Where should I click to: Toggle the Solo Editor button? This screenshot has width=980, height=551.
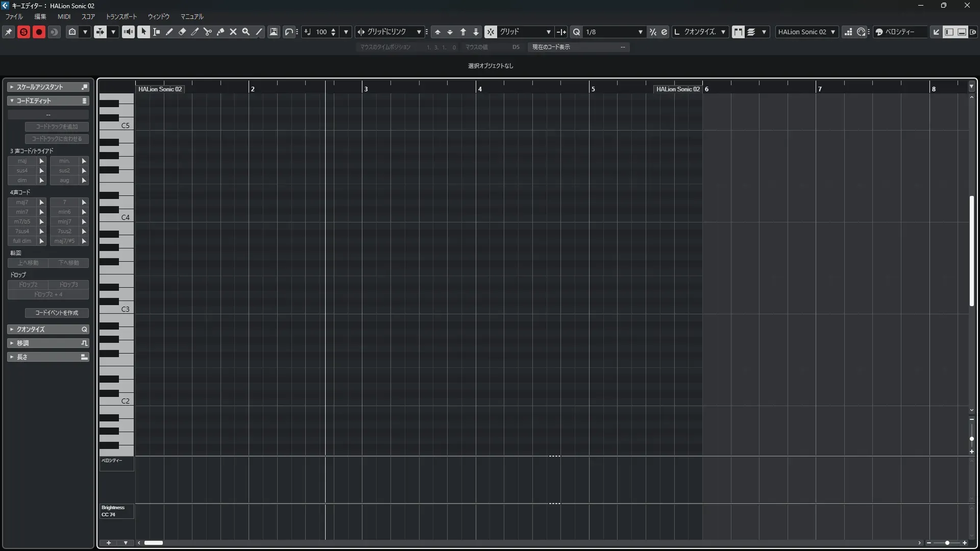(x=23, y=32)
